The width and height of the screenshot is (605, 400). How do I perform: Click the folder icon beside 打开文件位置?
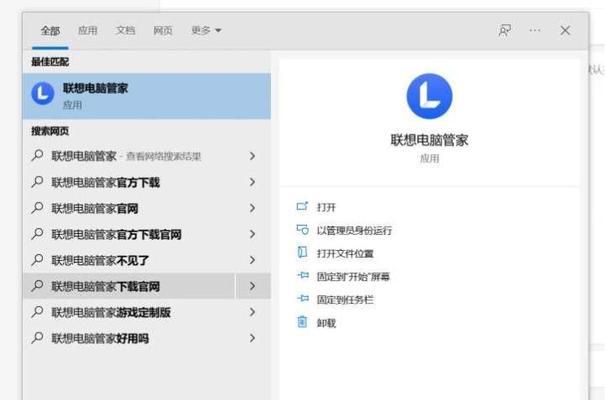click(302, 253)
